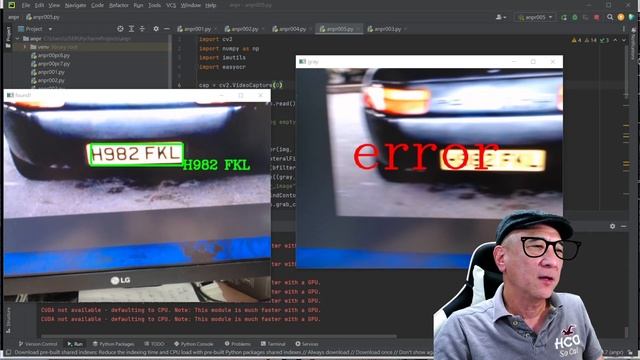The width and height of the screenshot is (640, 360).
Task: Open the Tools menu
Action: pyautogui.click(x=154, y=5)
